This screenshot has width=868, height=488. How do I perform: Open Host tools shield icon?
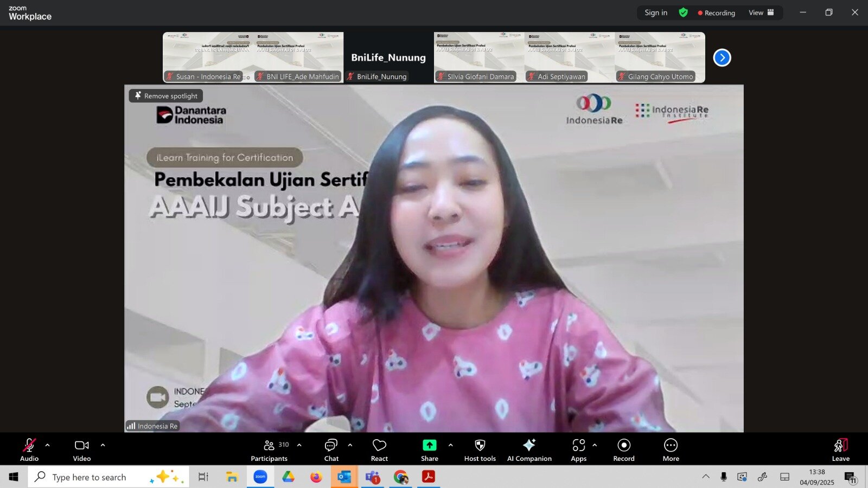coord(480,446)
